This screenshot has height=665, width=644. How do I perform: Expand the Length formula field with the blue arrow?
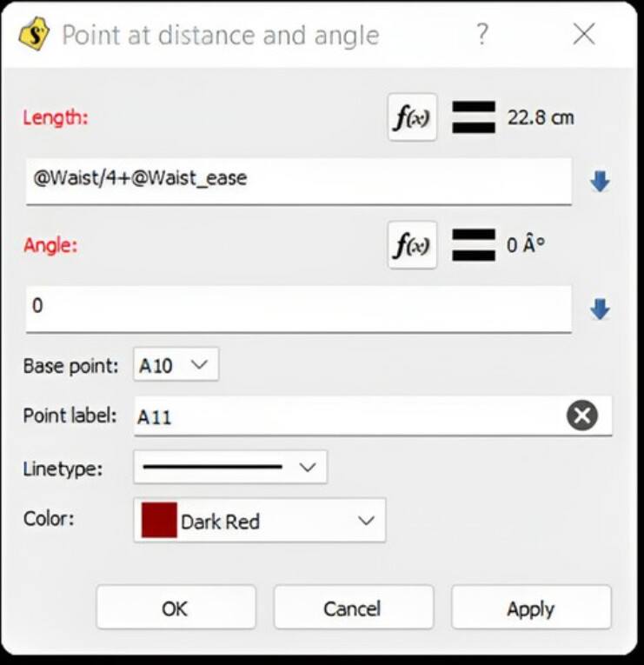tap(600, 181)
